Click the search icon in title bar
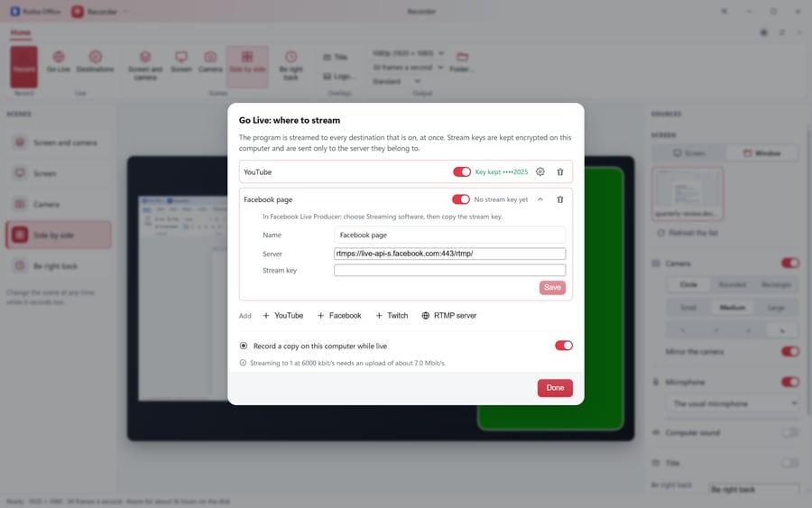This screenshot has height=508, width=812. tap(724, 12)
